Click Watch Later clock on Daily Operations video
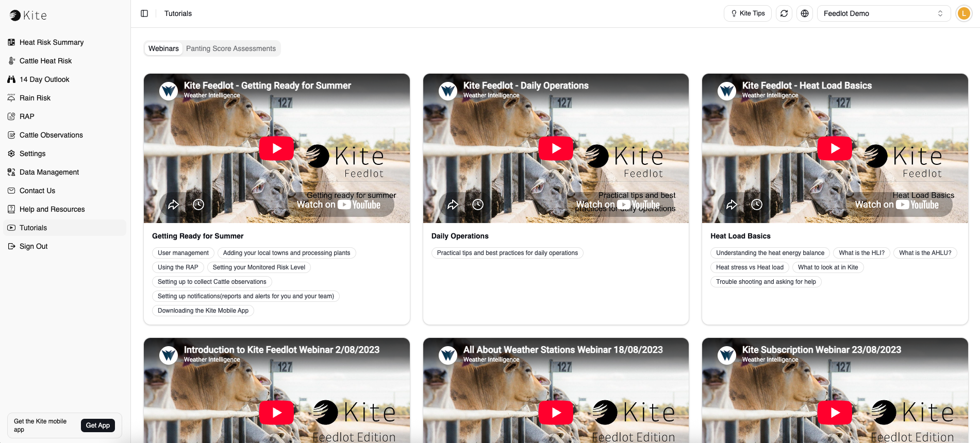Screen dimensions: 980x443 478,205
